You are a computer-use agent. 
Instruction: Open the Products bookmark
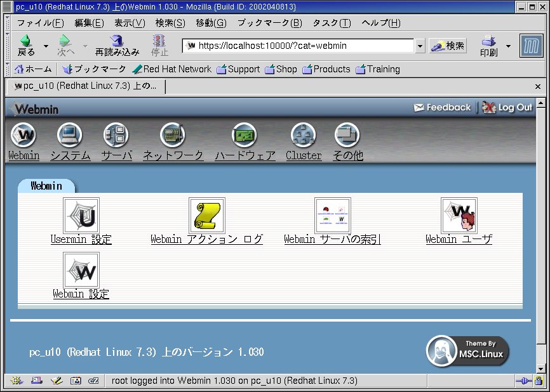[x=326, y=69]
